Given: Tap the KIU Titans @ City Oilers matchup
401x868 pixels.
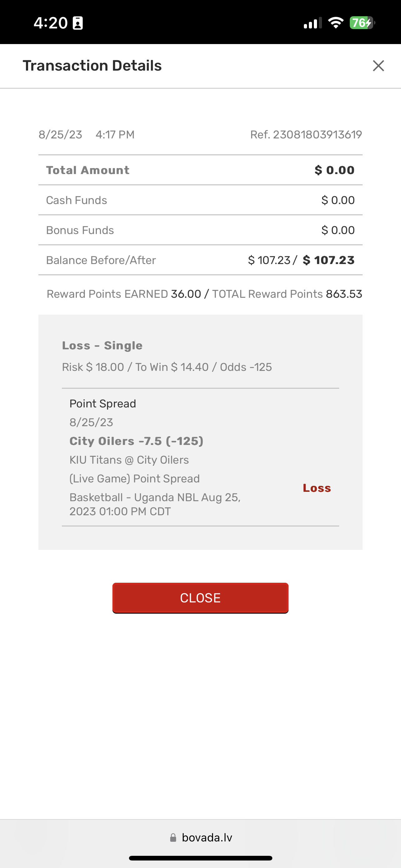Looking at the screenshot, I should (x=129, y=460).
